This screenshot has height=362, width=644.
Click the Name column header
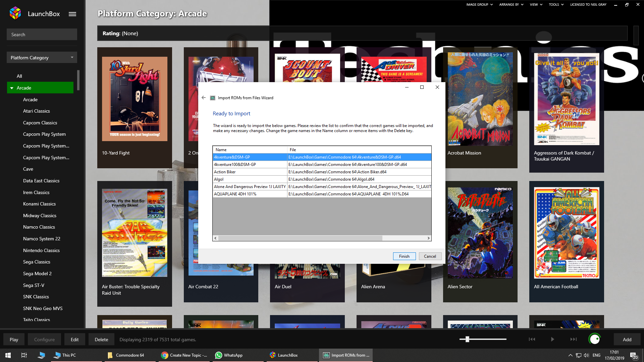click(x=250, y=149)
